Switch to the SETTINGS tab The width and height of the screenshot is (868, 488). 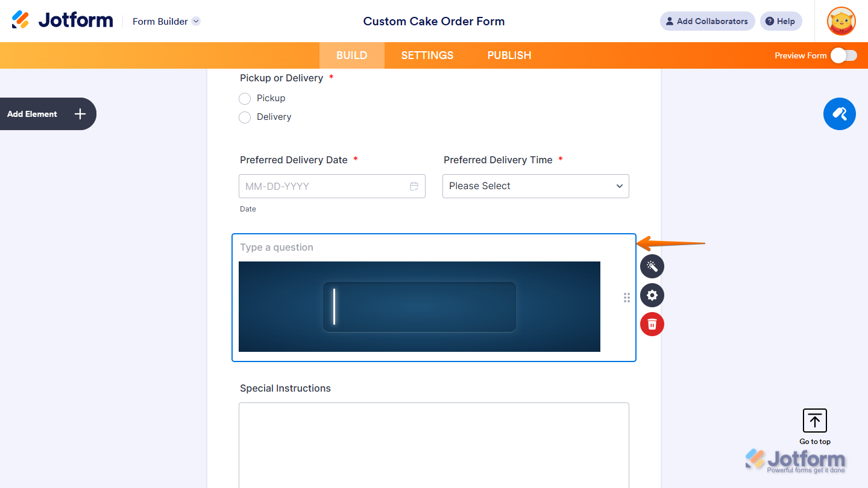(427, 55)
